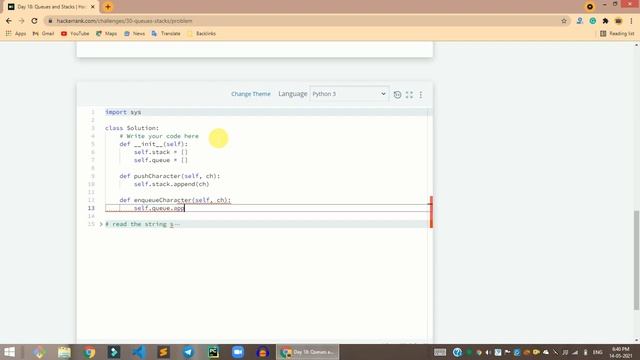This screenshot has height=360, width=640.
Task: Open the Python 3 language dropdown
Action: [349, 94]
